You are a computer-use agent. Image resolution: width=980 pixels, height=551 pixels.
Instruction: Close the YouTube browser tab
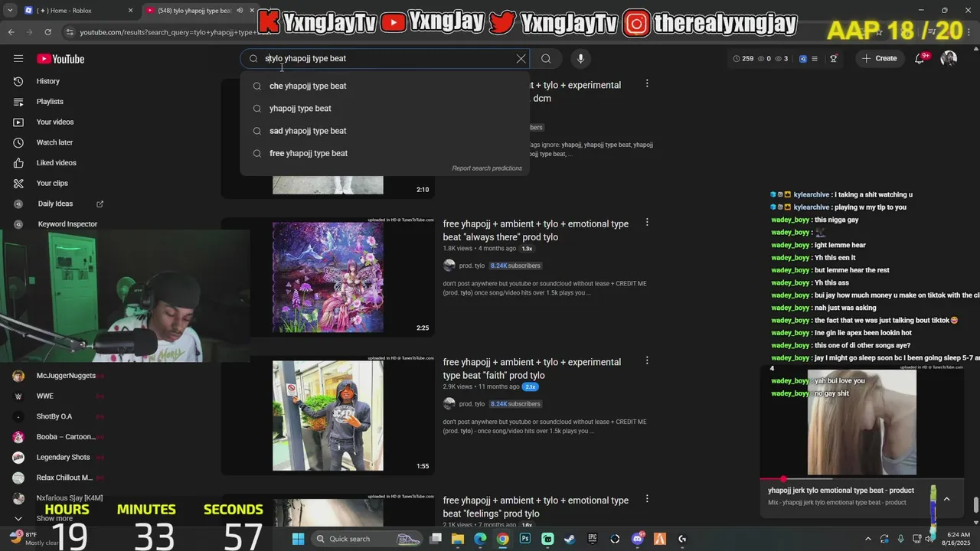pos(252,10)
